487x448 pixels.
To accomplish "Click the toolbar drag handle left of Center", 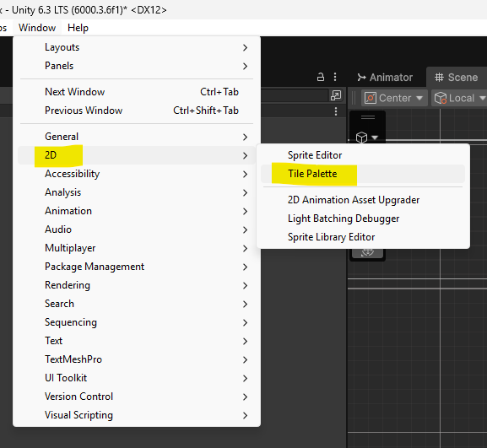I will [354, 98].
